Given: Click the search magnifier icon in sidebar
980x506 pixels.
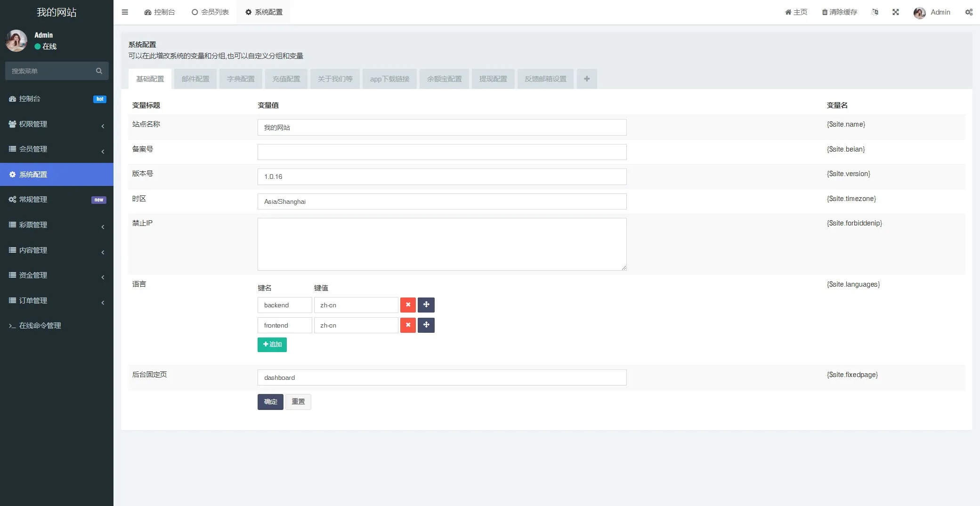Looking at the screenshot, I should pos(99,71).
